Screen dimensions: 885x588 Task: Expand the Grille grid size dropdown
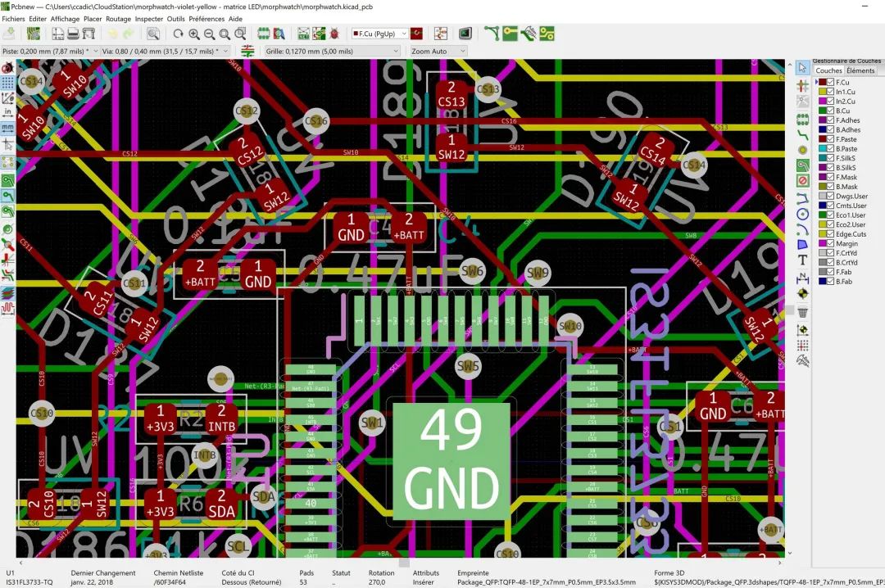(x=332, y=51)
